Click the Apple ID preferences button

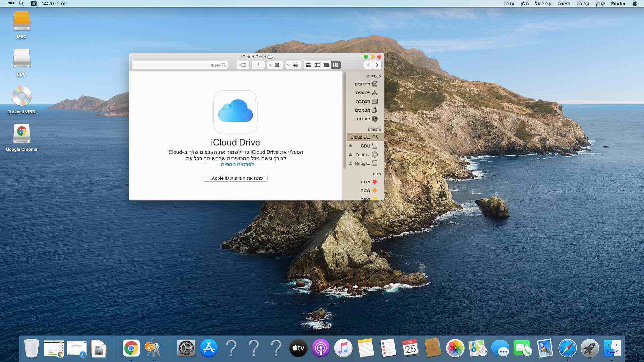click(x=235, y=178)
